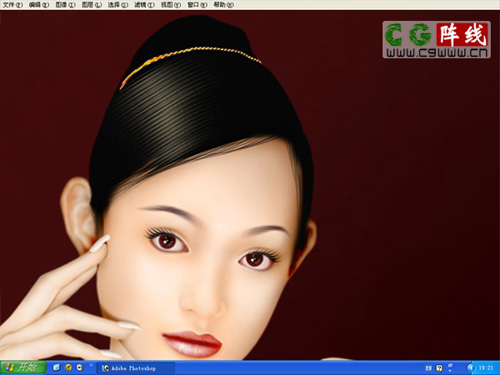Click the yellow round quick launch icon

[68, 367]
